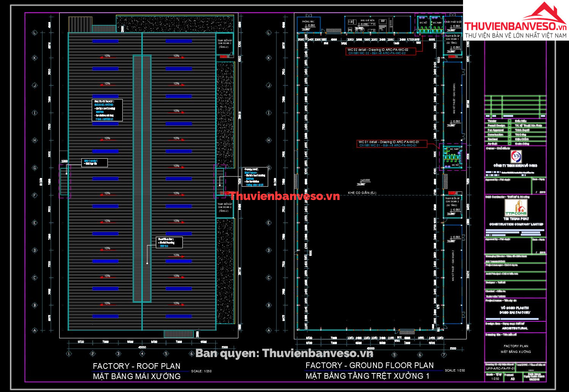Click grid bubble 7 under ground floor plan
569x392 pixels.
pos(443,354)
